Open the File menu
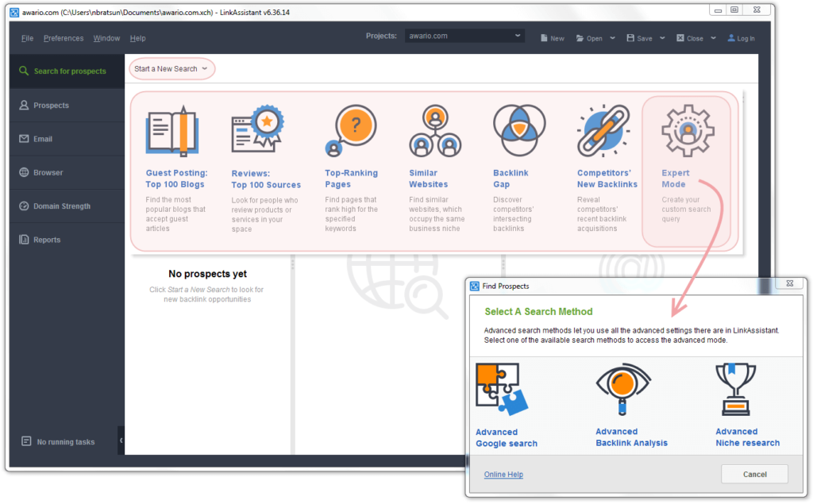The width and height of the screenshot is (813, 504). point(28,38)
